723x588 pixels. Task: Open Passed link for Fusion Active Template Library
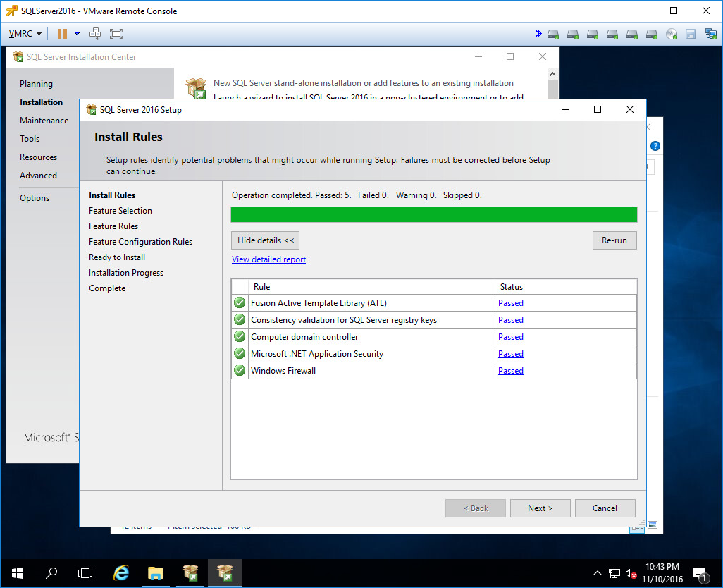tap(510, 303)
